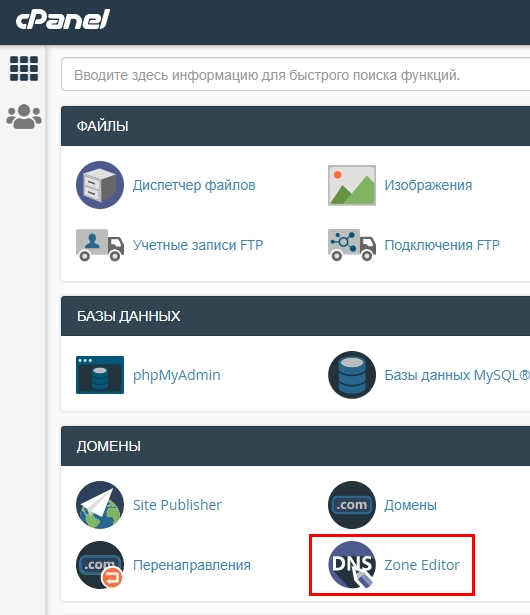Collapse the ДОМЕНЫ section header
Viewport: 530px width, 615px height.
click(295, 446)
